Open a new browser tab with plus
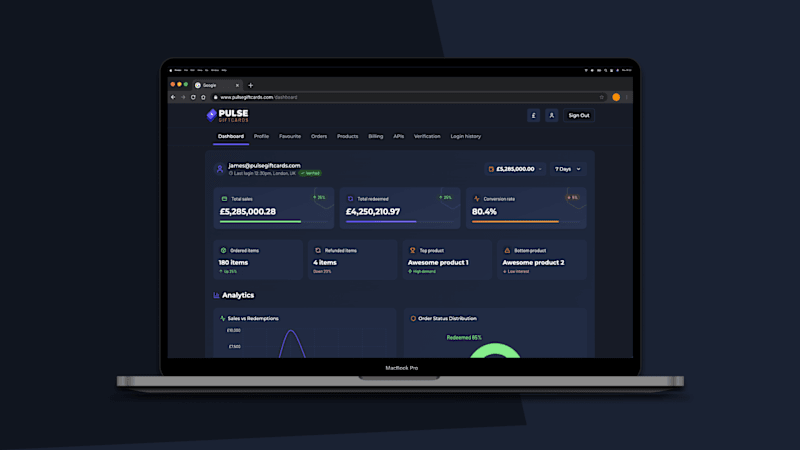The height and width of the screenshot is (450, 800). pyautogui.click(x=251, y=85)
